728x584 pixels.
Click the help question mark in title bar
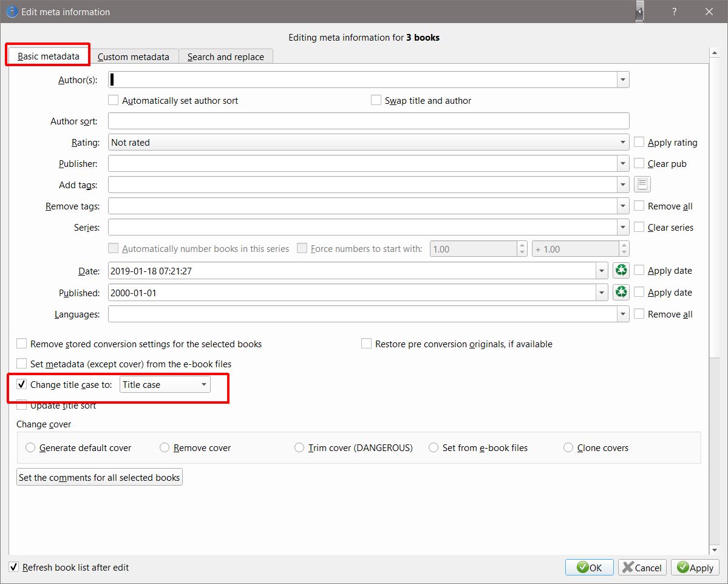(674, 12)
